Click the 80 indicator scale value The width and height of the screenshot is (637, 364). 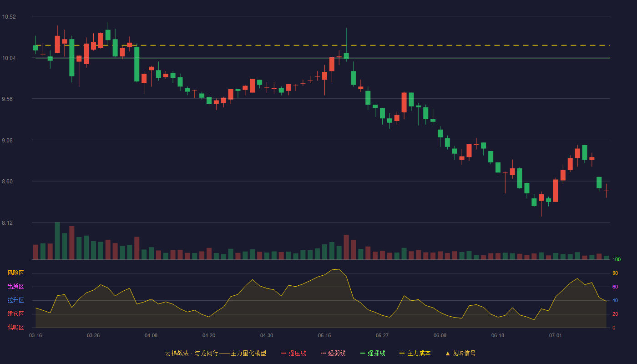[x=615, y=273]
